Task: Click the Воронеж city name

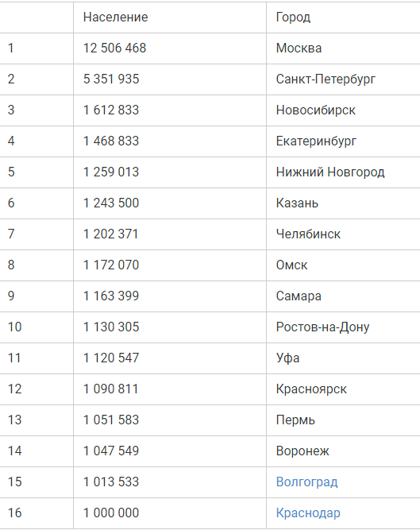Action: [302, 451]
